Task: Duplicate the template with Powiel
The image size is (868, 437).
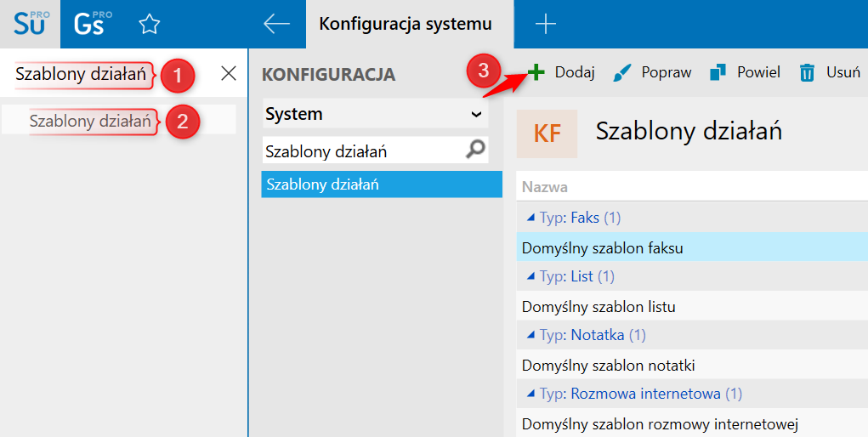Action: (745, 73)
